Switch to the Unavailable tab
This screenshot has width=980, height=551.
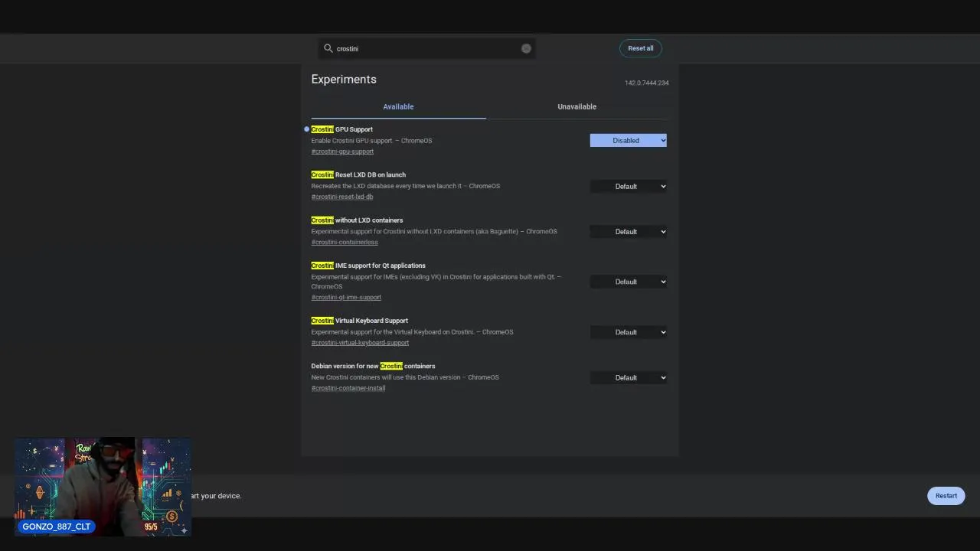point(577,106)
